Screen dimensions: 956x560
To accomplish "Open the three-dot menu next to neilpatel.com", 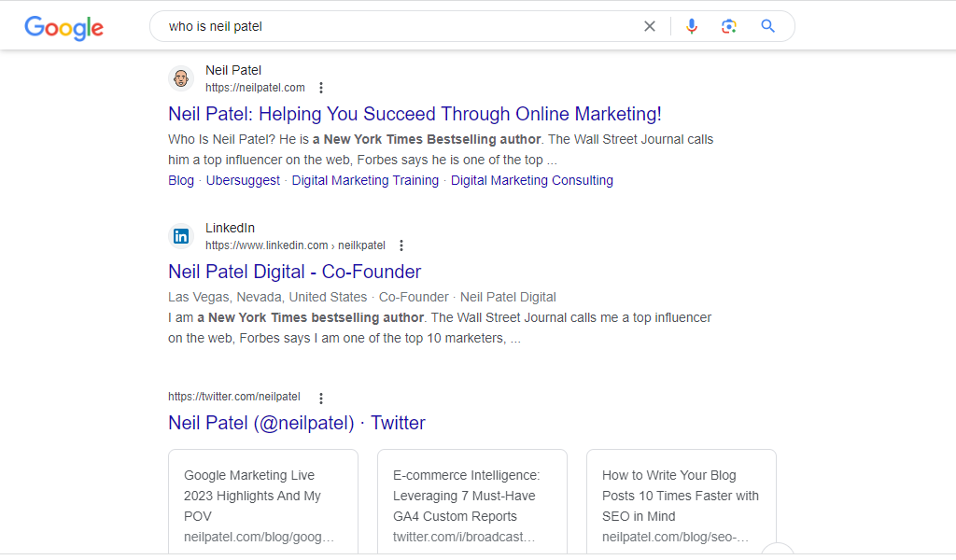I will click(321, 88).
